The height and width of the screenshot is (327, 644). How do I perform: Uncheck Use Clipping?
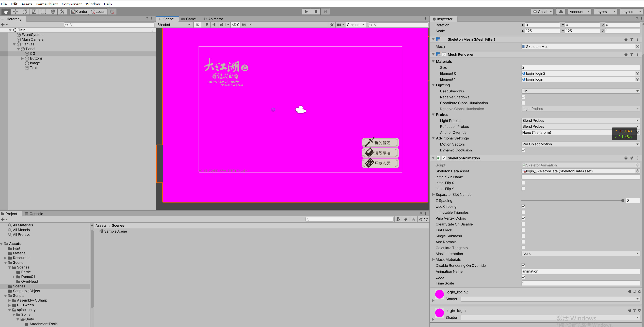pos(523,206)
